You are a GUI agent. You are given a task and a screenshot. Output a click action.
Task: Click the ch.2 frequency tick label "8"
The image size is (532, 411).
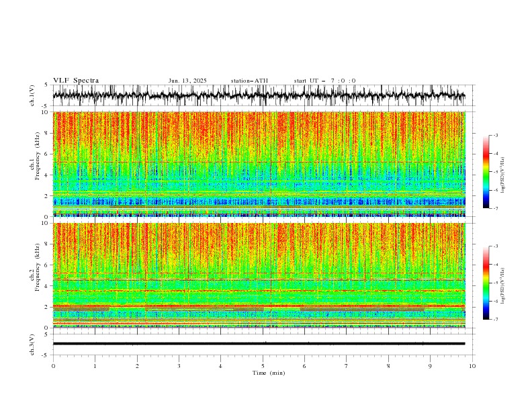point(46,244)
